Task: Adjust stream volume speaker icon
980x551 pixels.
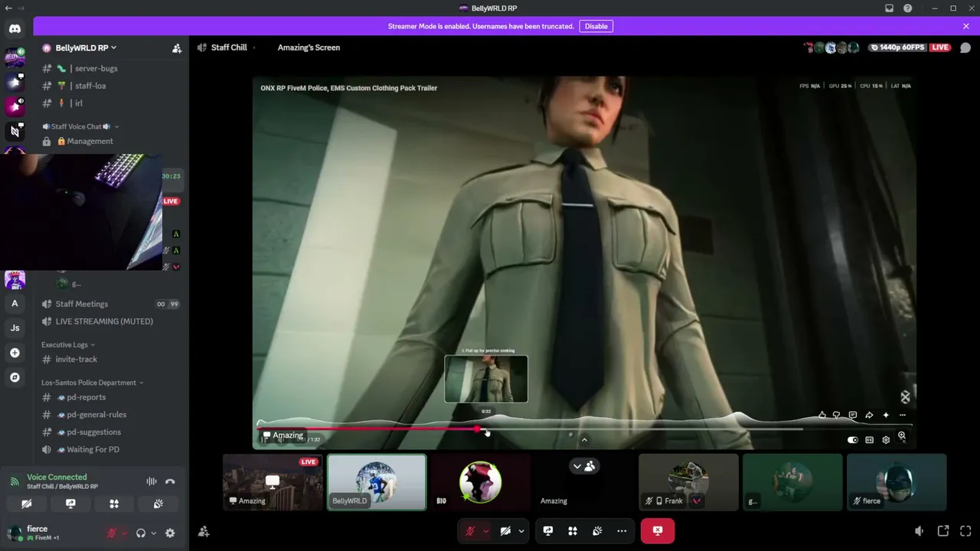Action: [x=919, y=531]
